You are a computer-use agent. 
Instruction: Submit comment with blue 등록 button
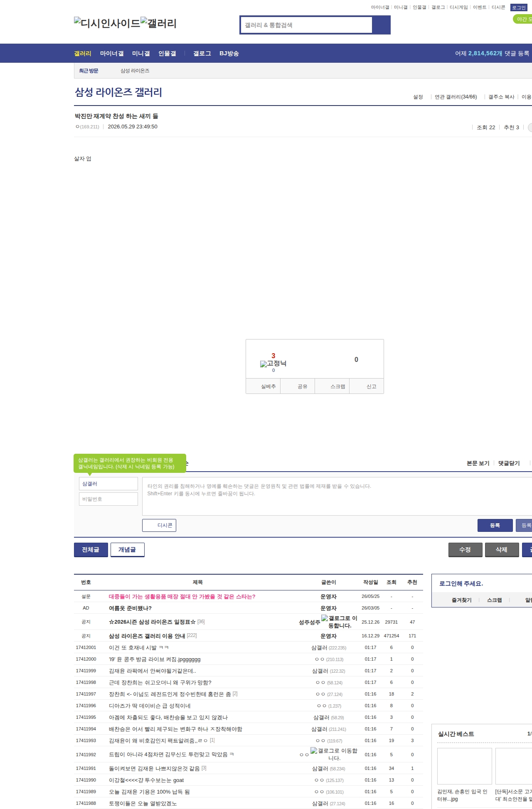pos(495,525)
